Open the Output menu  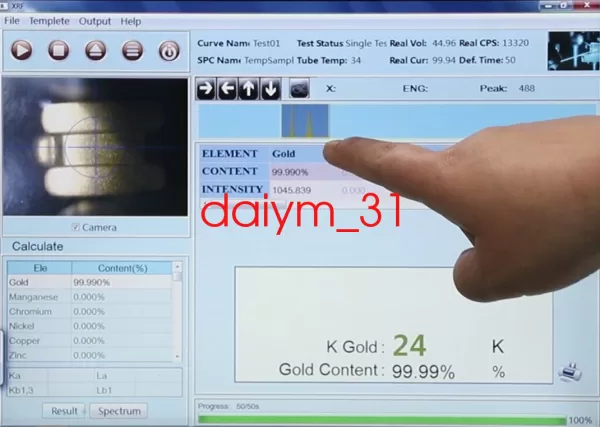95,21
